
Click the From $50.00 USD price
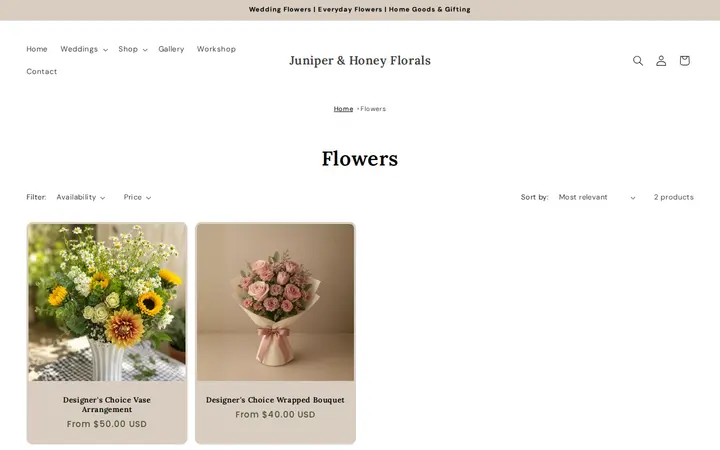click(107, 424)
